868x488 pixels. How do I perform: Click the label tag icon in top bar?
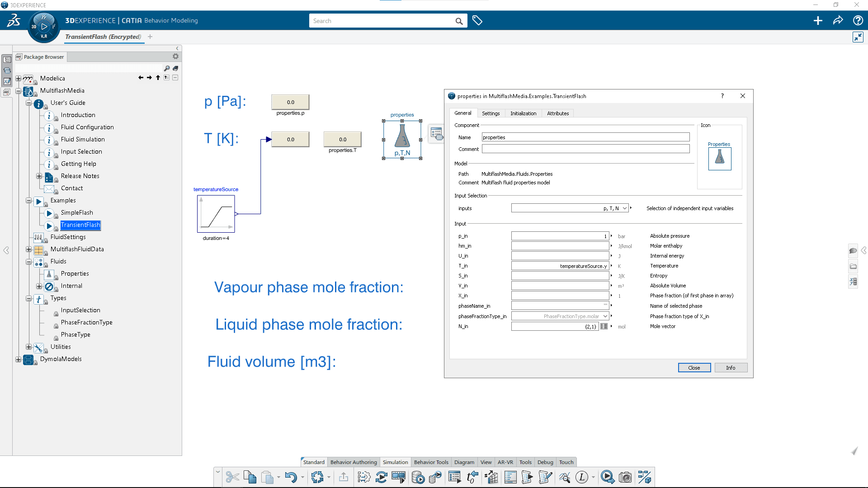tap(477, 20)
